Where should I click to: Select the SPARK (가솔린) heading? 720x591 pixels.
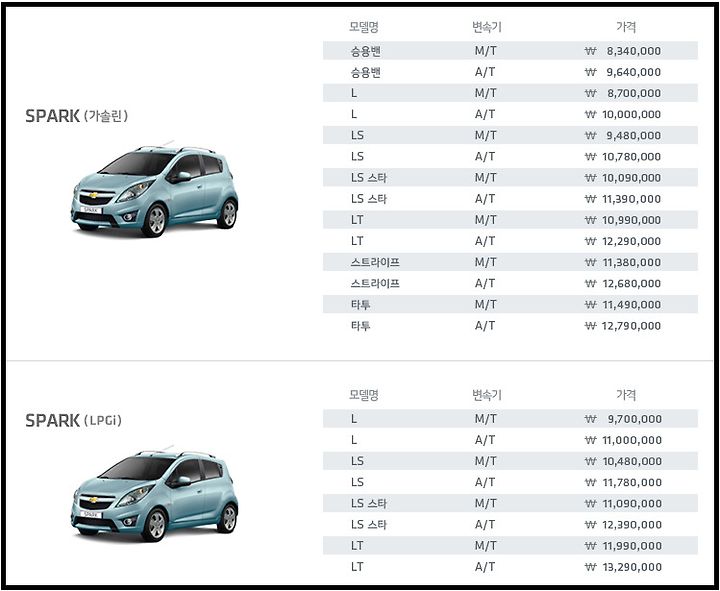coord(76,116)
